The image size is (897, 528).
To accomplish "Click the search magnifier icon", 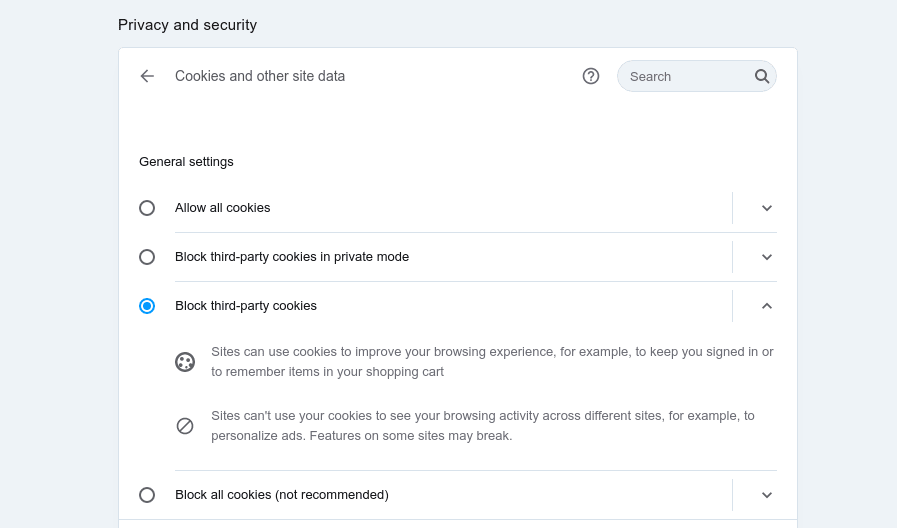I will pyautogui.click(x=762, y=76).
